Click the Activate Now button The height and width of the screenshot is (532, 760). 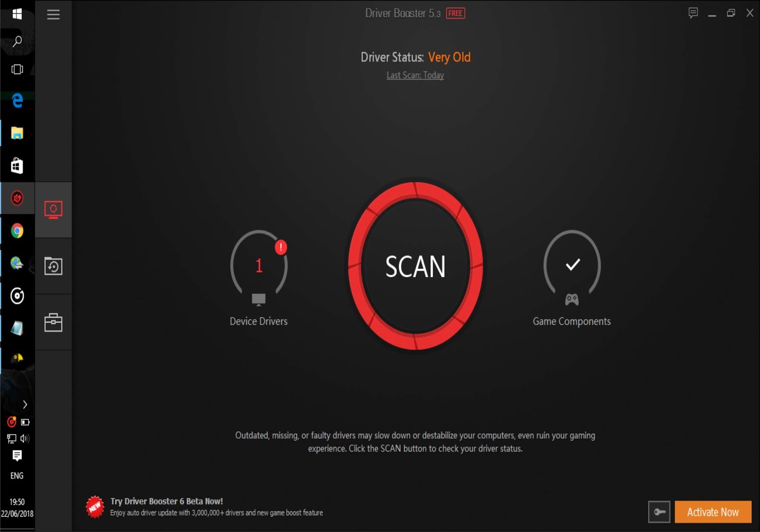pos(713,512)
